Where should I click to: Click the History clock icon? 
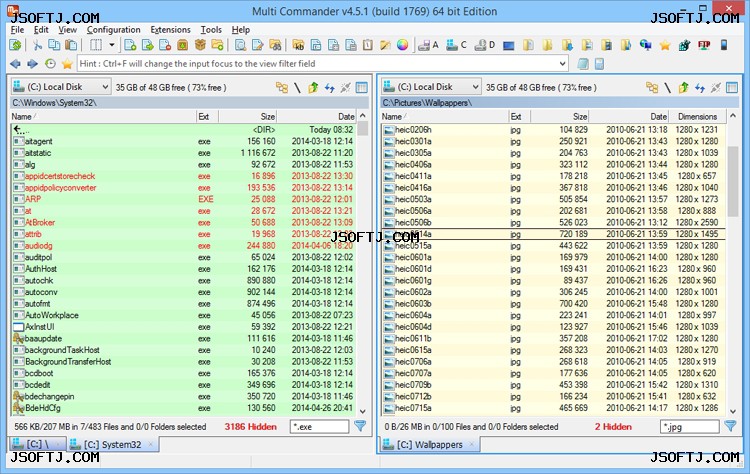tap(50, 64)
